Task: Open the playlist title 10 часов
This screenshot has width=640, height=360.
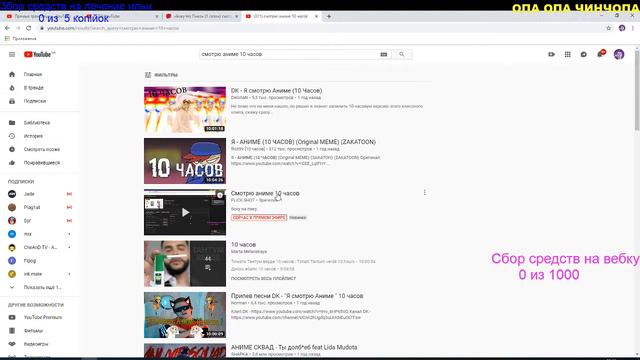Action: tap(243, 244)
